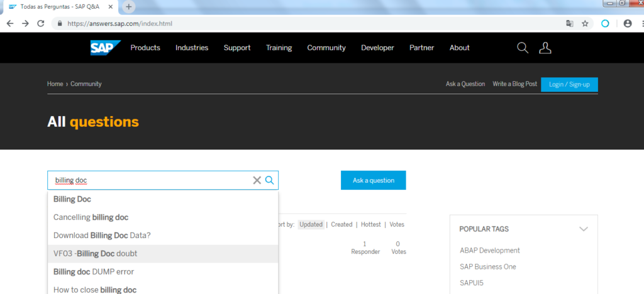Select 'Cancelling billing doc' suggestion
The height and width of the screenshot is (294, 644).
point(163,217)
